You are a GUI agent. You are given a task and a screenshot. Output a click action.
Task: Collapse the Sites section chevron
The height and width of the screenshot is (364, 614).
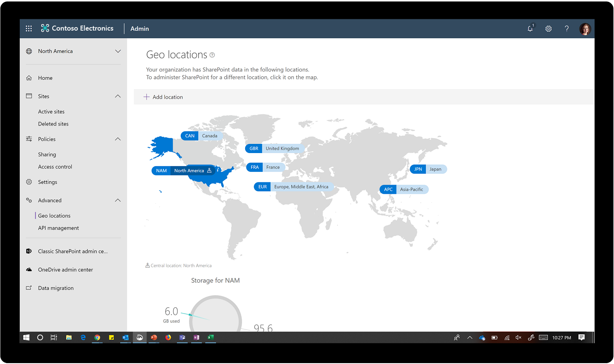click(x=118, y=96)
